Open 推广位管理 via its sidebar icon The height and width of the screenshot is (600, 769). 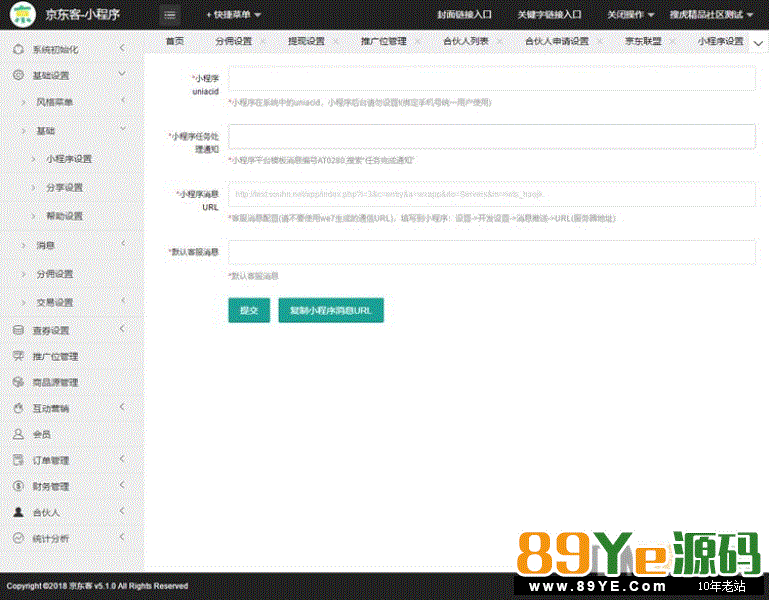[x=18, y=356]
